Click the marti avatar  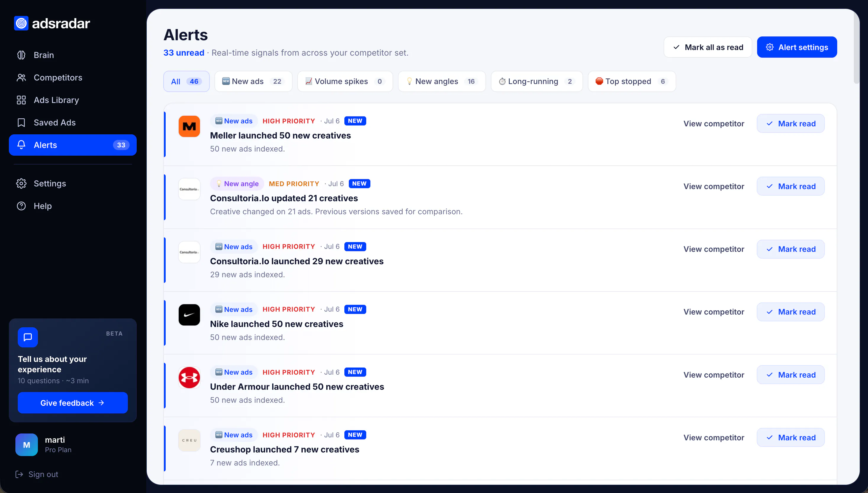tap(26, 444)
